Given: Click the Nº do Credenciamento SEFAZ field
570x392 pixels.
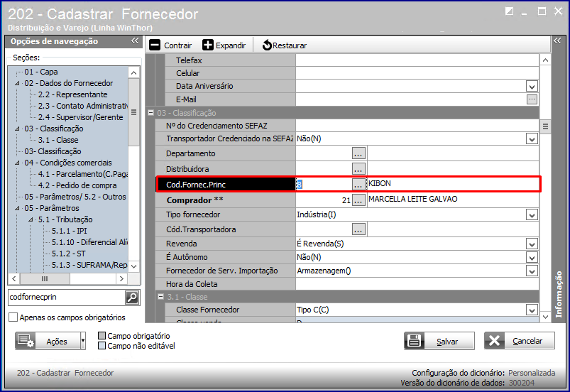Looking at the screenshot, I should pyautogui.click(x=417, y=126).
